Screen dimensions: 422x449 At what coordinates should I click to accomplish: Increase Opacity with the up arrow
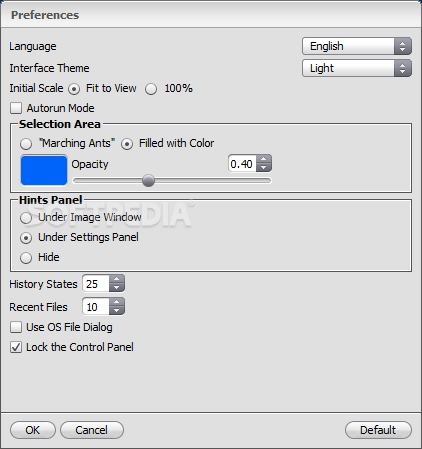(x=264, y=159)
